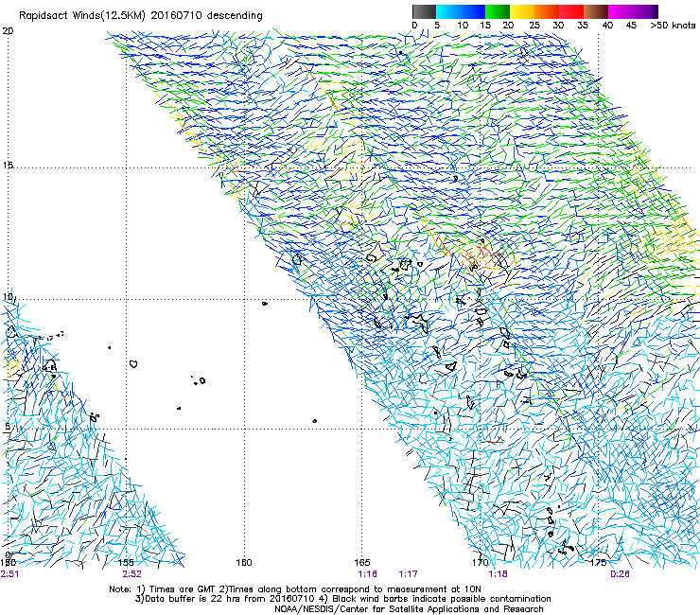Click the '25' legend scale label

coord(534,25)
